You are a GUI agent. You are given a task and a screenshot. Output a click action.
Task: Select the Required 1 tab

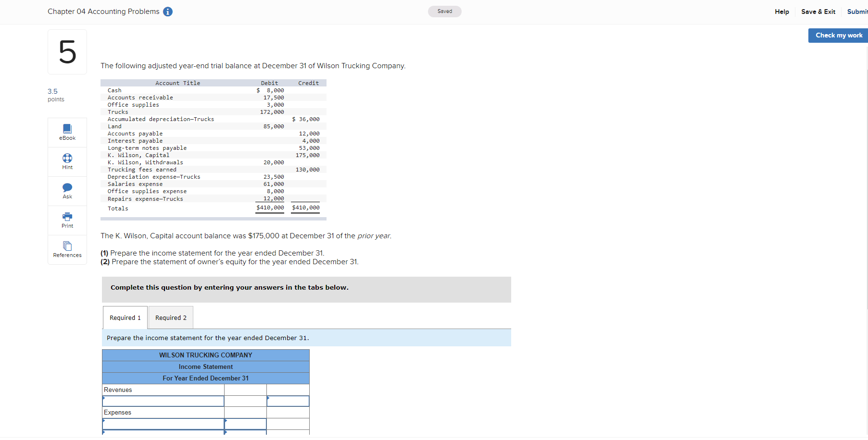125,318
